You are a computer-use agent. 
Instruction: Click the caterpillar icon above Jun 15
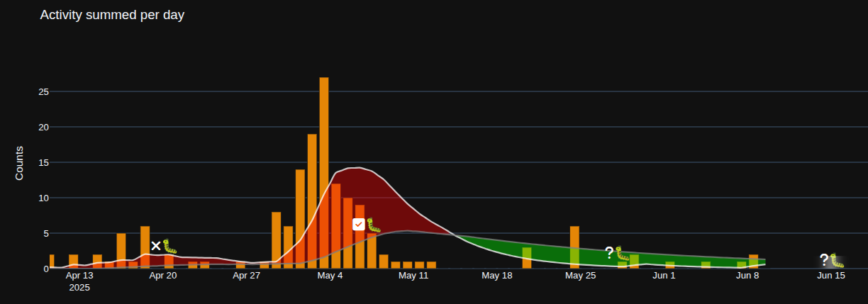click(838, 260)
